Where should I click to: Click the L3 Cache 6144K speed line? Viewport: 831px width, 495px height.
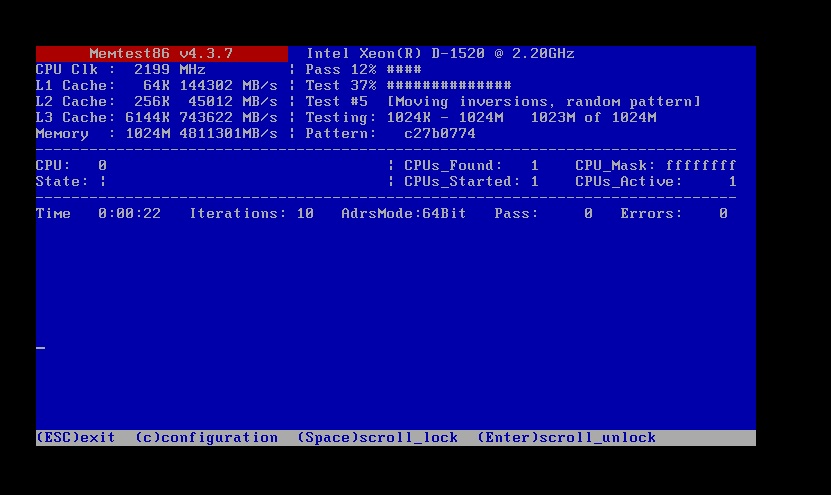pos(156,117)
